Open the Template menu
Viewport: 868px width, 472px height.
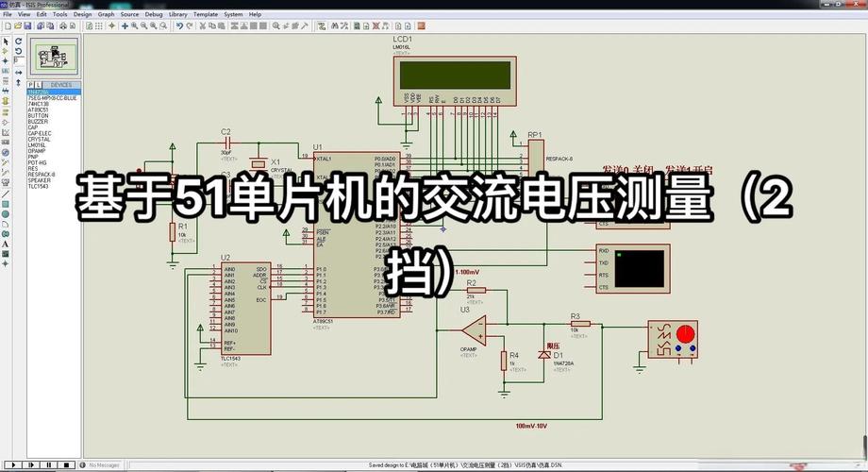pyautogui.click(x=206, y=14)
